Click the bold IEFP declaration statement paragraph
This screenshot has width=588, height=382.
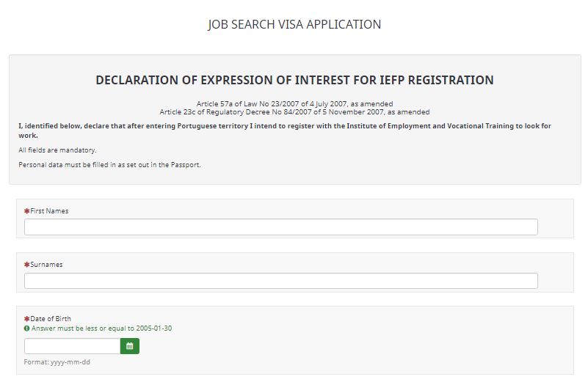285,131
